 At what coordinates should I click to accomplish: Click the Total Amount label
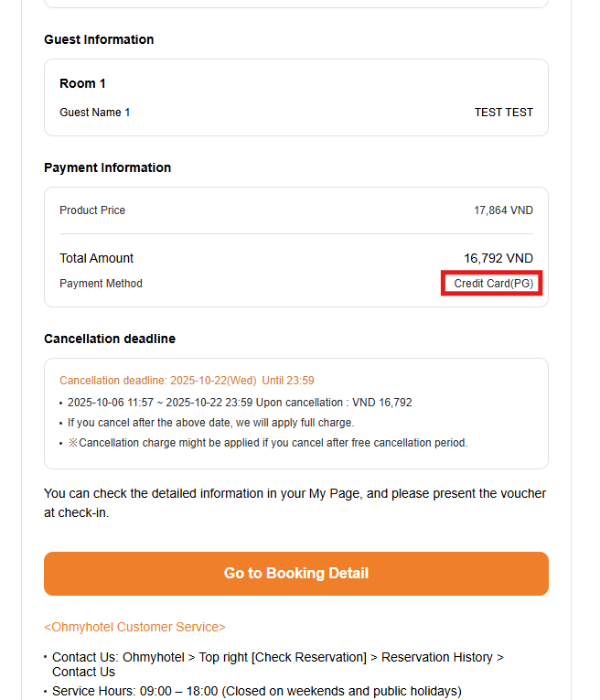[x=96, y=258]
